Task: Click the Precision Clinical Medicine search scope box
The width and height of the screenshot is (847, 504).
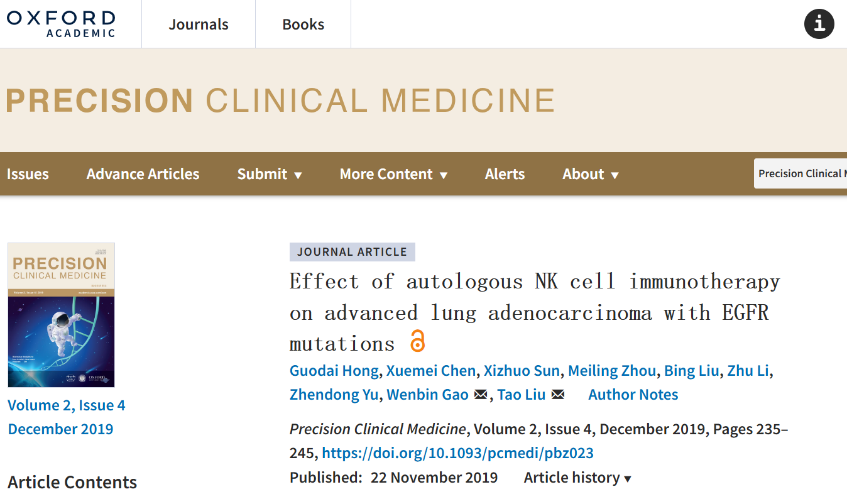Action: click(801, 173)
